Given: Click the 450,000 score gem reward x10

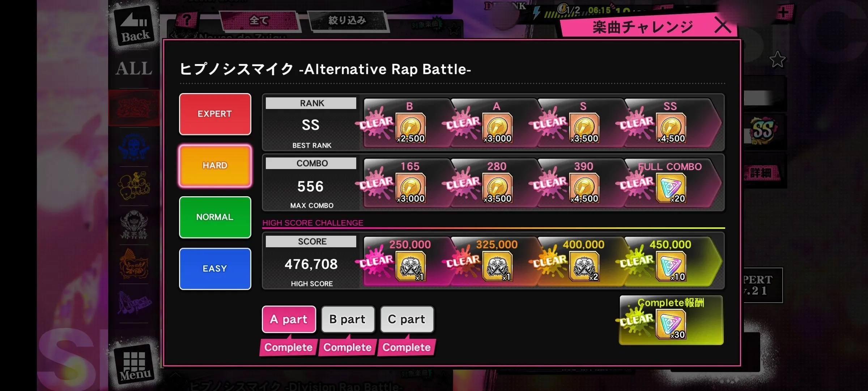Looking at the screenshot, I should 671,266.
